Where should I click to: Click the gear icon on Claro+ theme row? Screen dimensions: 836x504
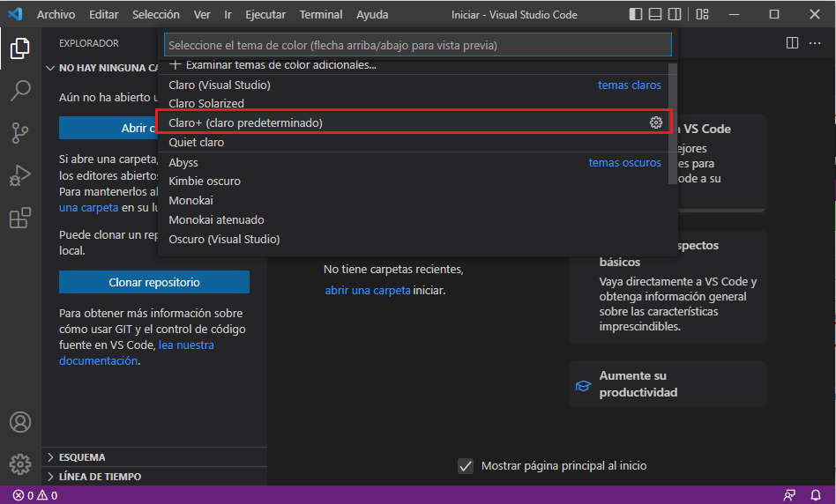coord(656,122)
